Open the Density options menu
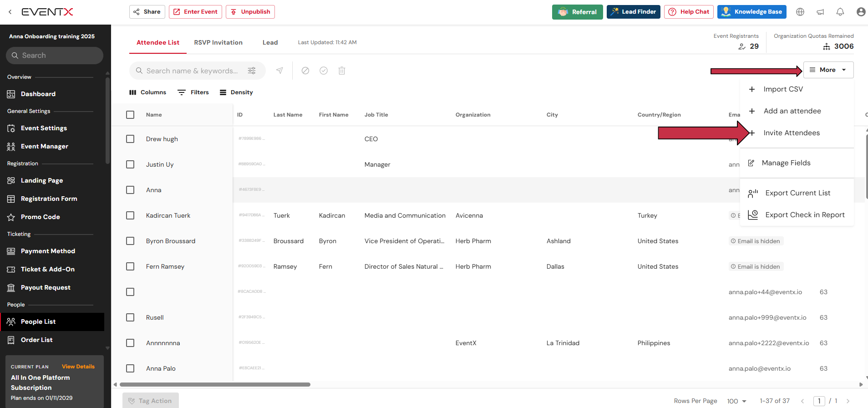The width and height of the screenshot is (868, 408). click(x=236, y=92)
